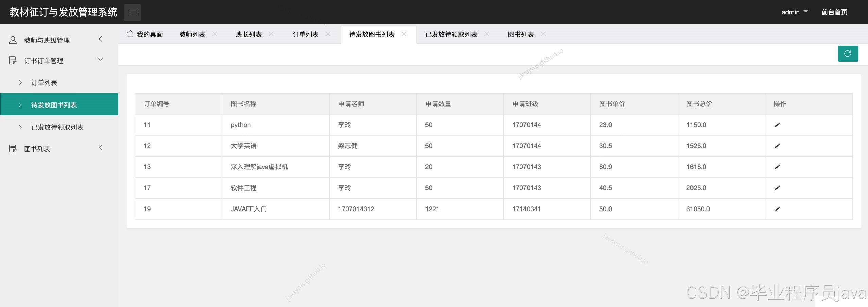Switch to 班长列表 tab

pyautogui.click(x=249, y=34)
